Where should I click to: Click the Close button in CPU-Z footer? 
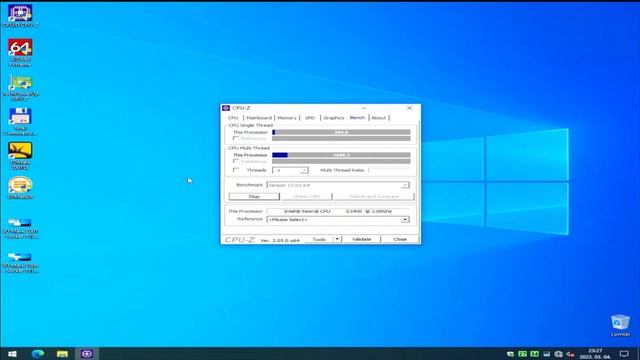400,239
